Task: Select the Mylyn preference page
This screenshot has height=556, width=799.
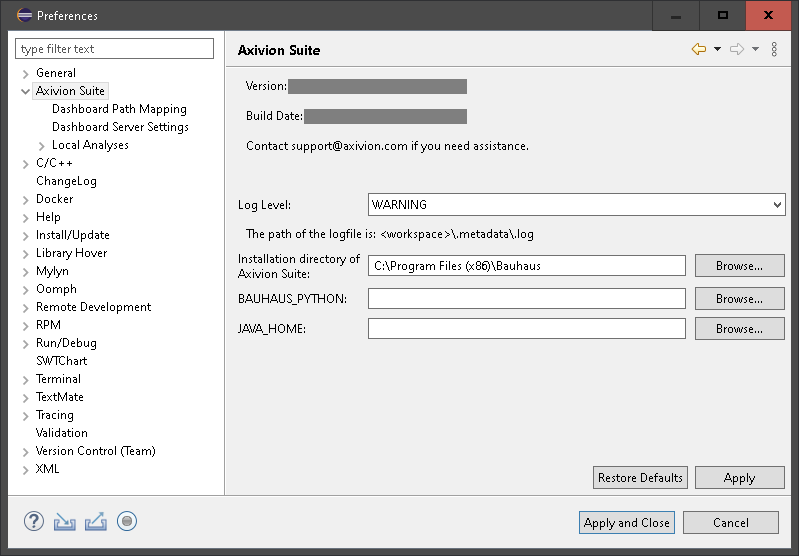Action: [52, 271]
